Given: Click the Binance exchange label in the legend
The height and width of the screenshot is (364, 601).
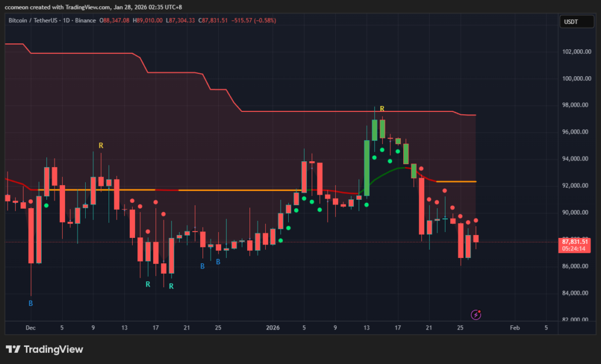Looking at the screenshot, I should (85, 21).
